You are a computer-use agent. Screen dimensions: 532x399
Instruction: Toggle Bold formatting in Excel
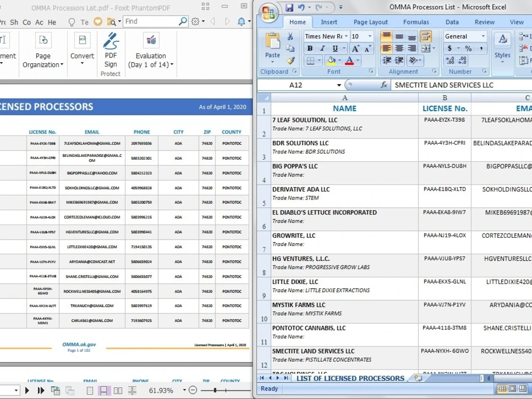310,48
